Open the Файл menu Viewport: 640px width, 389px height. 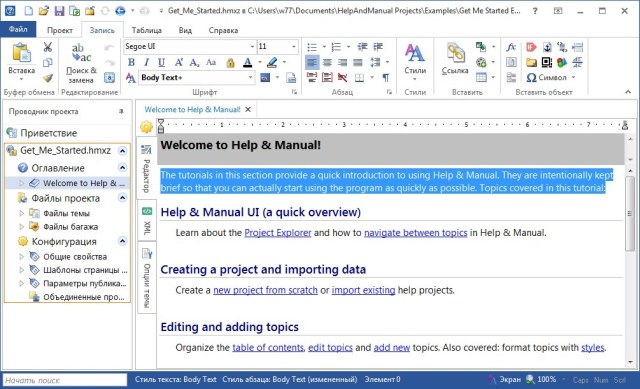(x=18, y=29)
